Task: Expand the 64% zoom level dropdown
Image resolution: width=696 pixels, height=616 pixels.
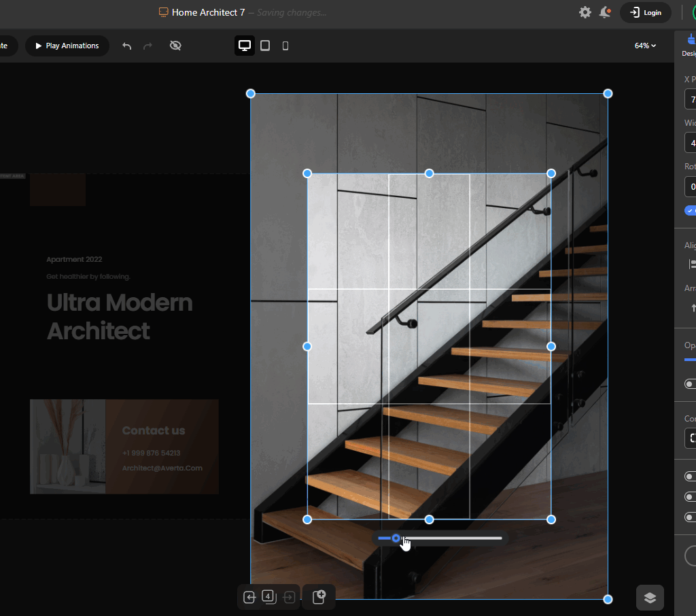Action: coord(645,46)
